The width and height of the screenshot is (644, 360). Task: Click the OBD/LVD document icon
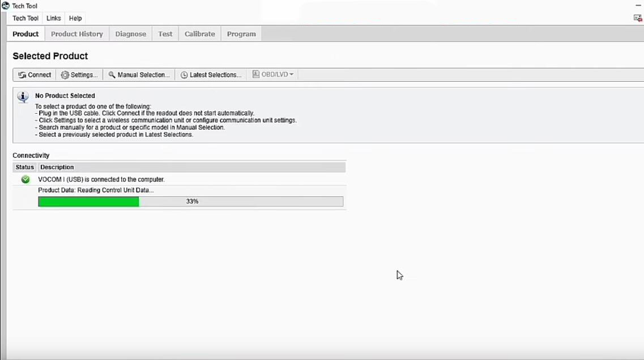pyautogui.click(x=256, y=74)
